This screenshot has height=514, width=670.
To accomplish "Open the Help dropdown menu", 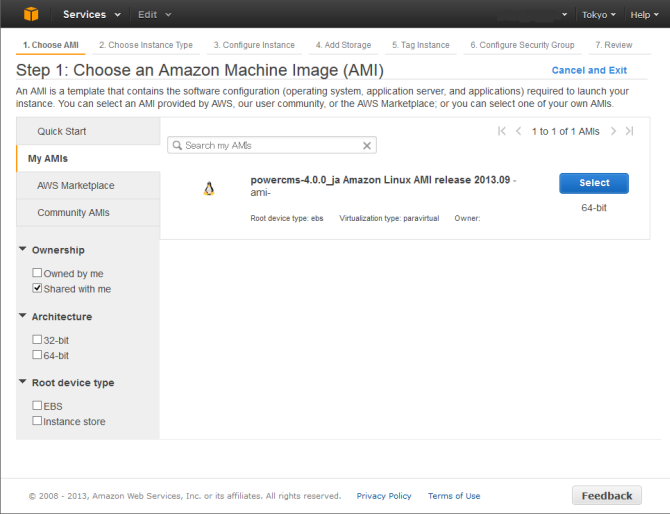I will click(x=644, y=15).
